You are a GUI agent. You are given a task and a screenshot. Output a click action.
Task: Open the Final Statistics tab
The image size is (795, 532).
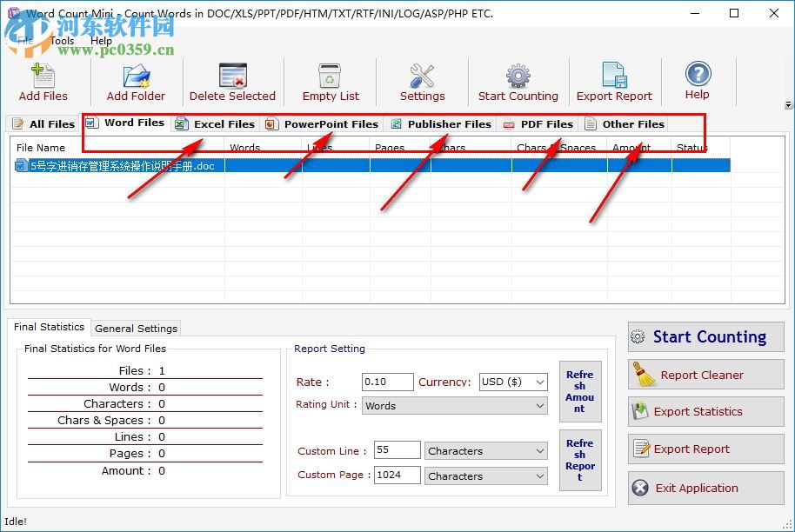pos(49,327)
